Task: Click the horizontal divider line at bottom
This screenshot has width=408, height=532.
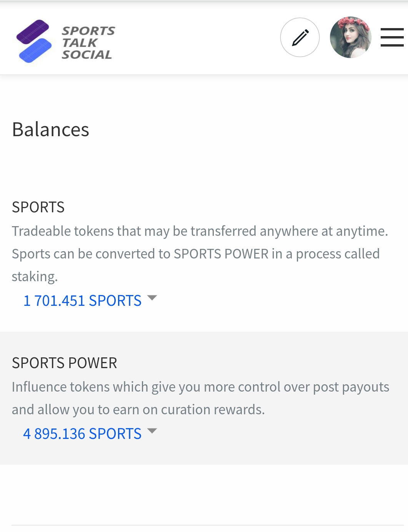Action: pos(208,525)
